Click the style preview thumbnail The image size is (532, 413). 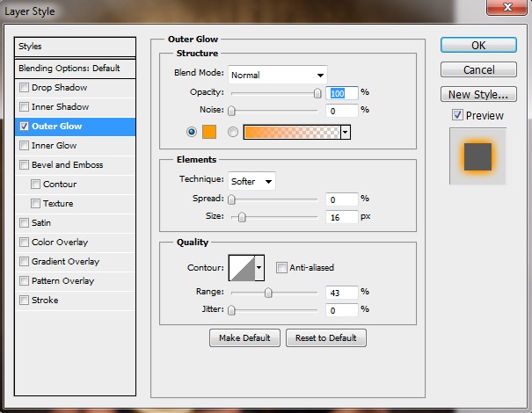[x=477, y=156]
